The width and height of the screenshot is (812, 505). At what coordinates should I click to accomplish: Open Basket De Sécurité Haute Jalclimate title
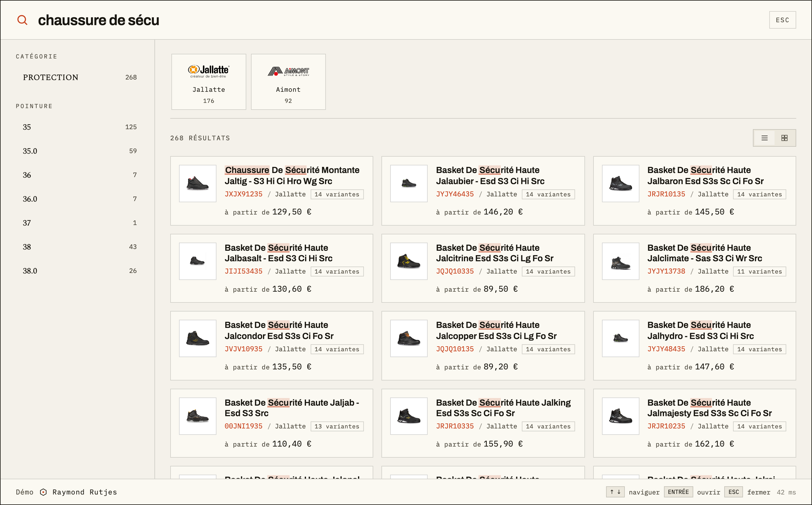(705, 253)
